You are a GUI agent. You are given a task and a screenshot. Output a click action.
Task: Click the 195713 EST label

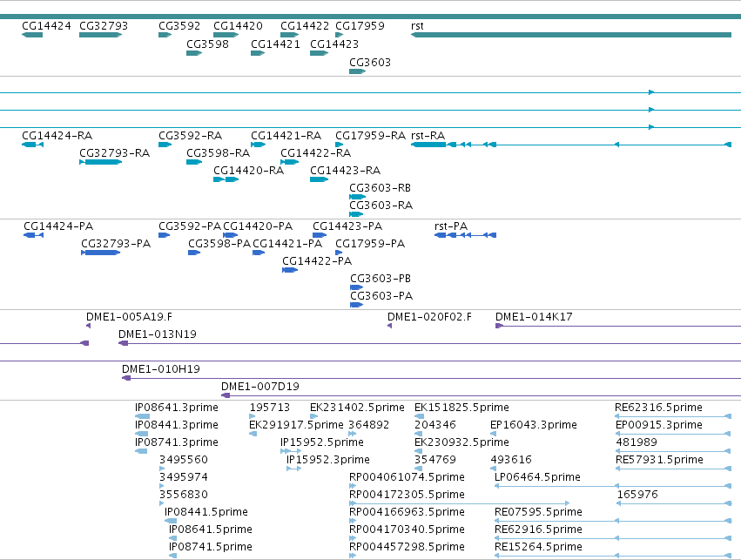270,408
